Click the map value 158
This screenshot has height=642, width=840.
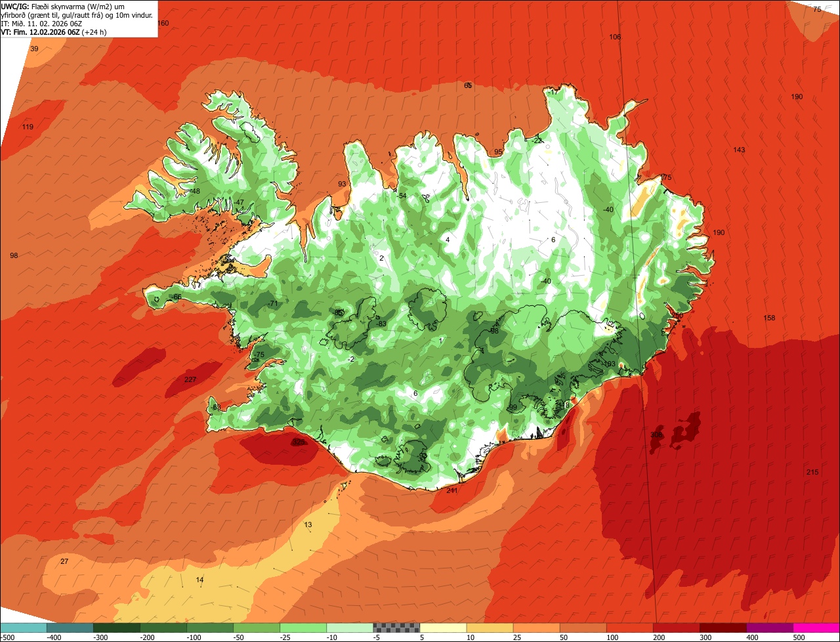coord(770,318)
